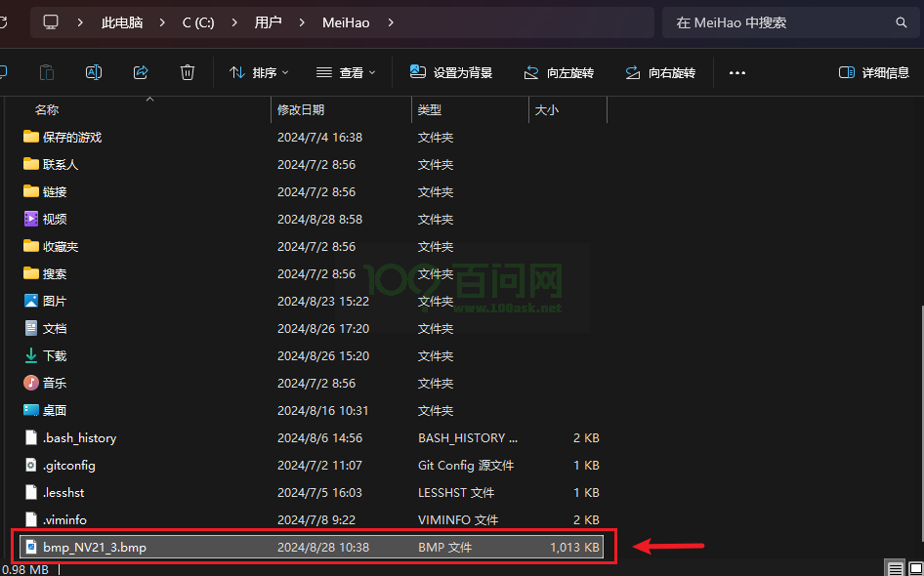
Task: Expand the Sort dropdown
Action: point(259,72)
